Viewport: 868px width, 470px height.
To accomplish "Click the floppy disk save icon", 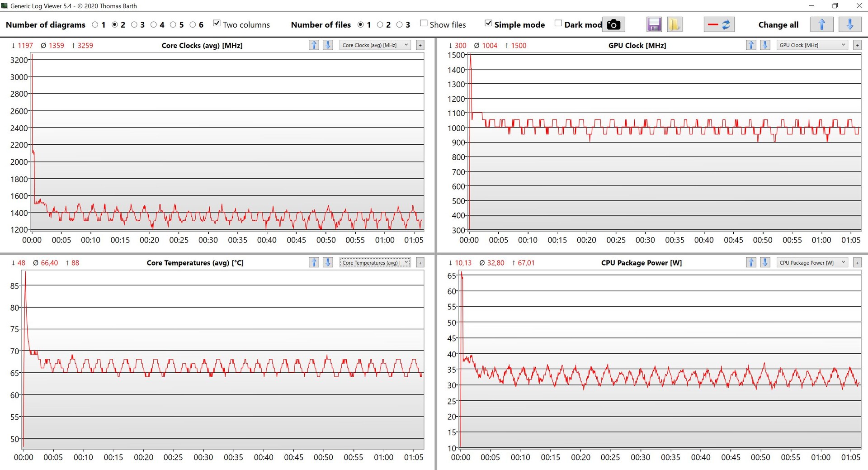I will pos(654,24).
